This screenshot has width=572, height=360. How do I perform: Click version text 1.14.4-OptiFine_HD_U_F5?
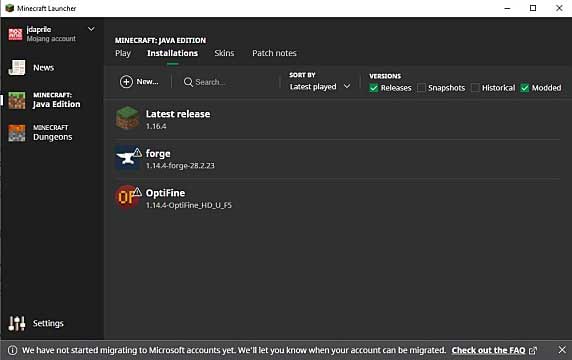pyautogui.click(x=189, y=205)
